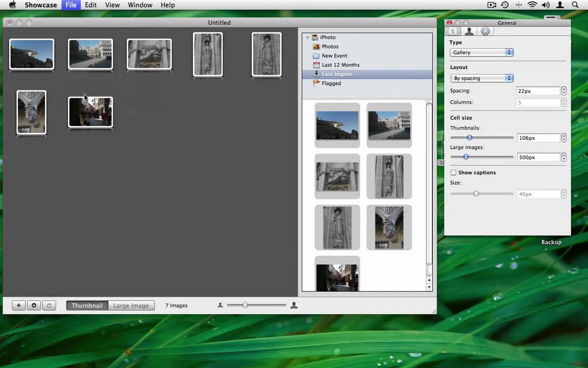Image resolution: width=588 pixels, height=368 pixels.
Task: Click the Thumbnails size slider
Action: point(482,137)
